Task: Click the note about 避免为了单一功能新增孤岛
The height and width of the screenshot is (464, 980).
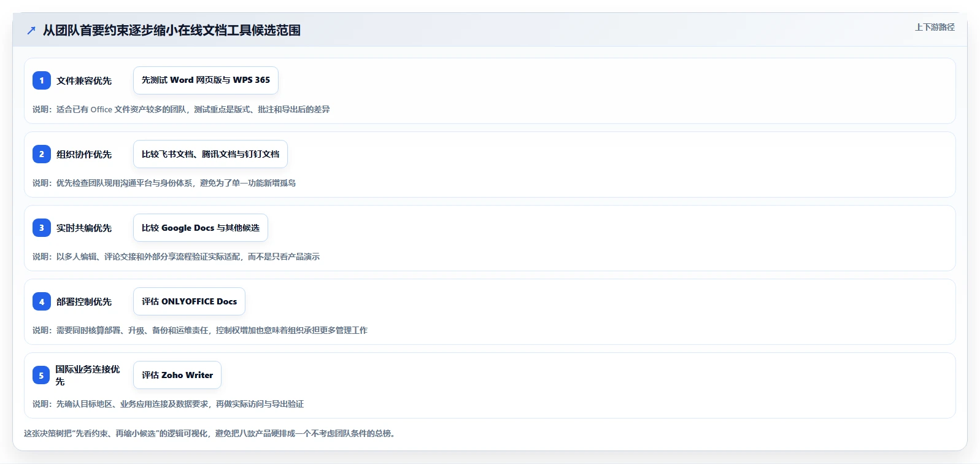Action: [164, 183]
